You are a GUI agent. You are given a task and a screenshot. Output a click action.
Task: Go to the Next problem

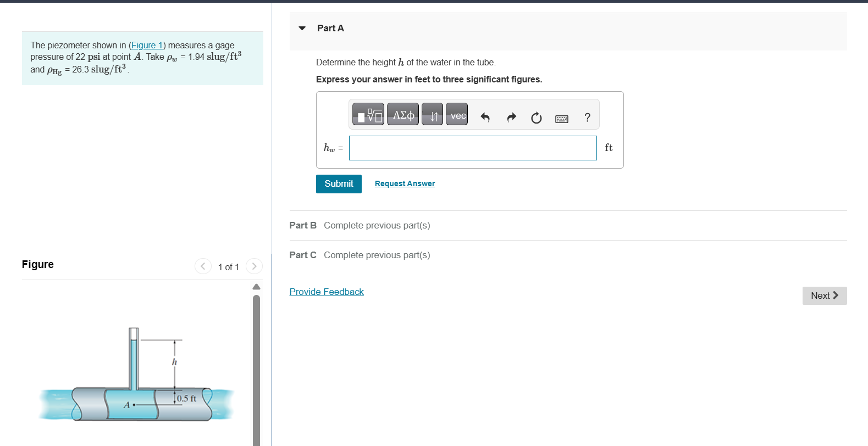pyautogui.click(x=825, y=296)
